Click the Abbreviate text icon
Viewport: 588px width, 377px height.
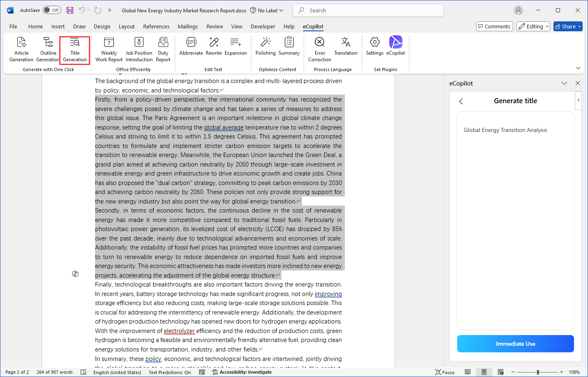pos(191,46)
